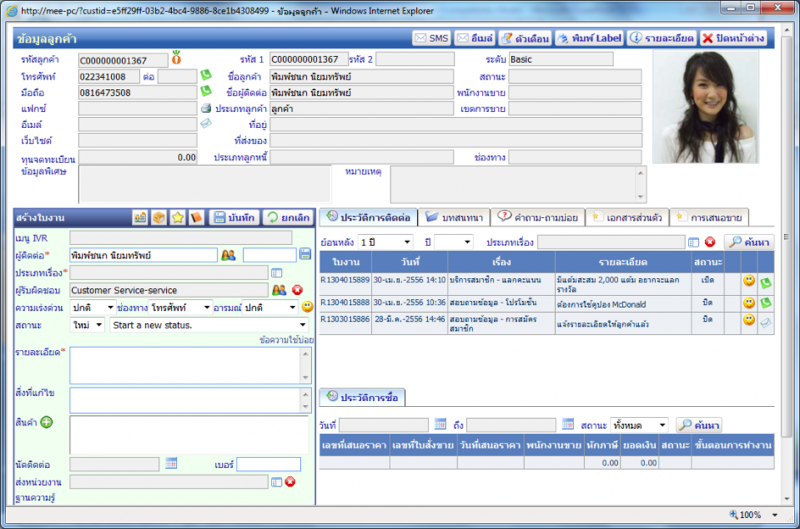Viewport: 800px width, 529px height.
Task: Click end date calendar icon after ถึง field
Action: pos(568,424)
